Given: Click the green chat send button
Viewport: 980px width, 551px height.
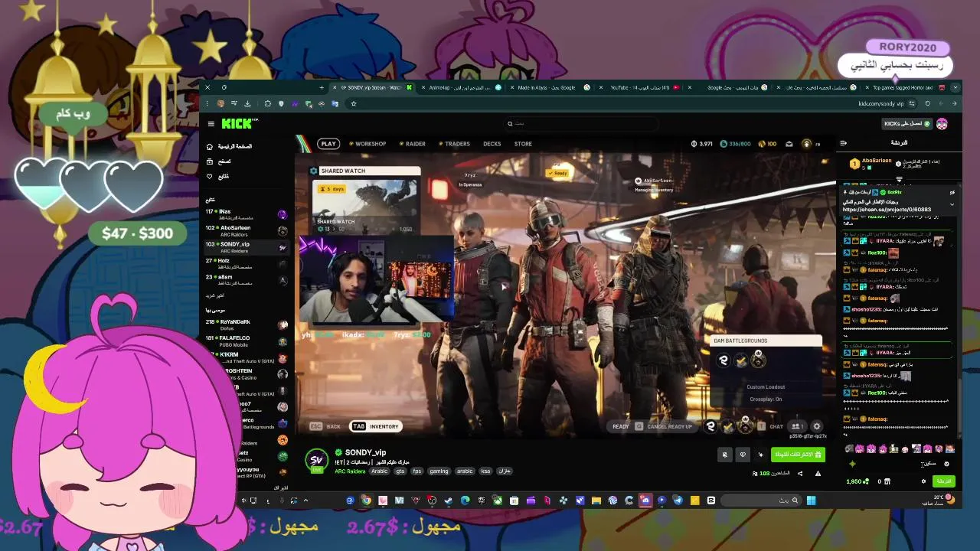Looking at the screenshot, I should tap(945, 481).
